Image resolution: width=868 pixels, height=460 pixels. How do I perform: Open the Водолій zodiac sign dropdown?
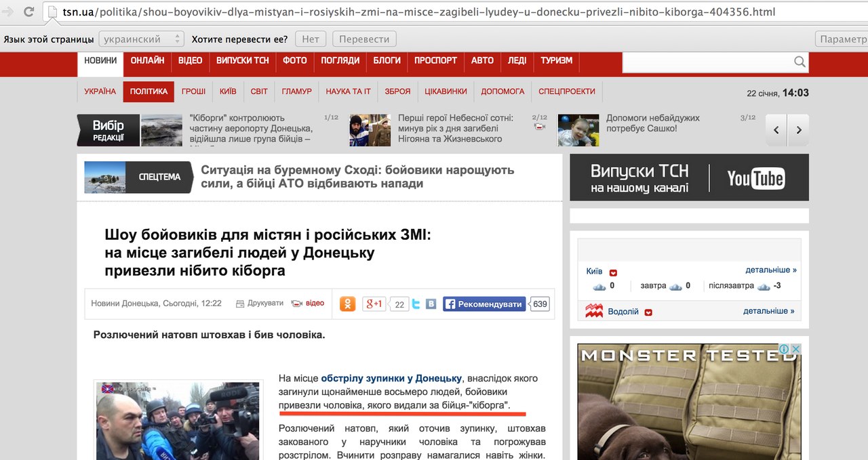click(648, 312)
